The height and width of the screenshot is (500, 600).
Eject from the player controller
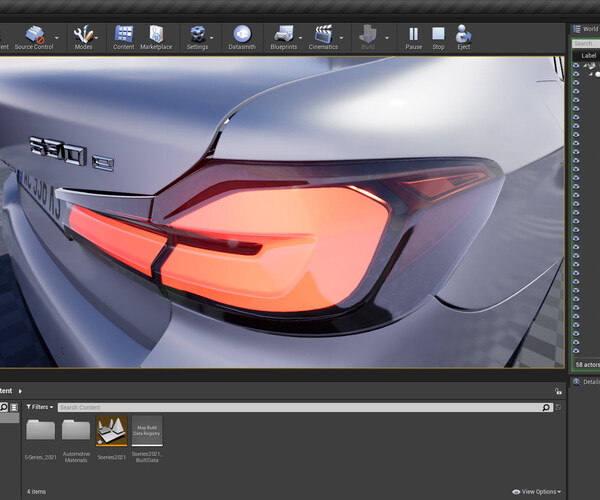click(463, 37)
